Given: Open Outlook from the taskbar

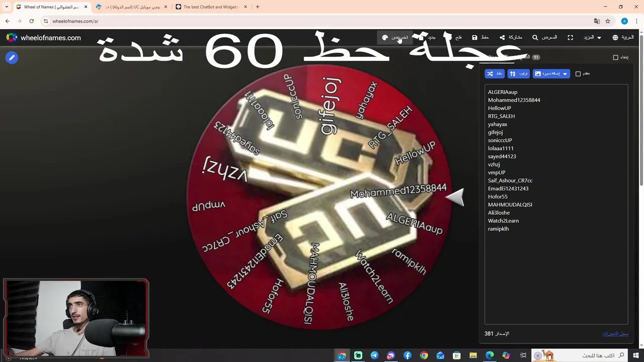Looking at the screenshot, I should tap(440, 356).
